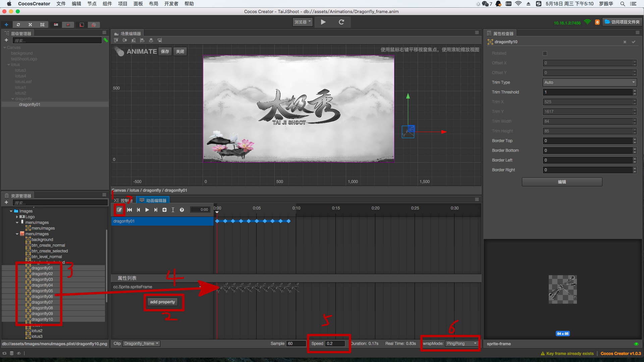Click the add property button
644x362 pixels.
(x=162, y=302)
